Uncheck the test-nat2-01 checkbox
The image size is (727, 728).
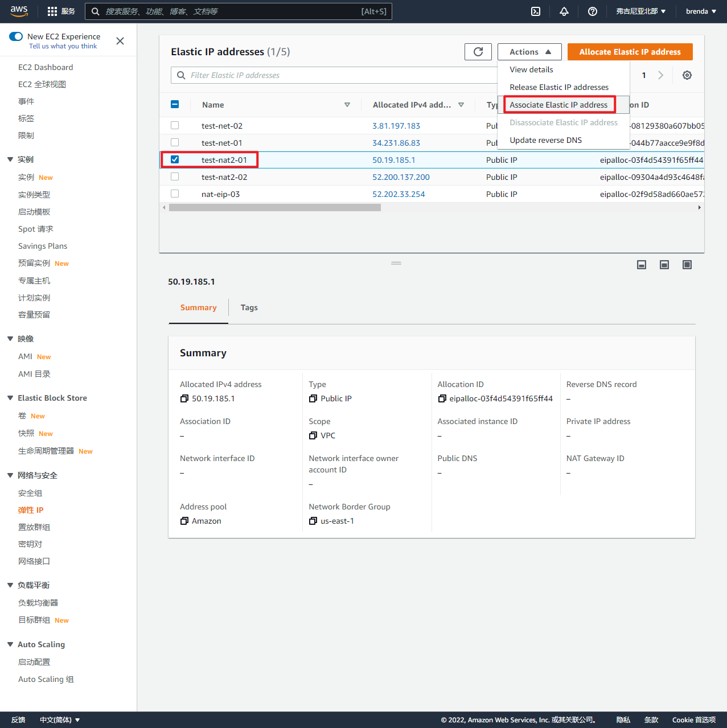(x=175, y=159)
